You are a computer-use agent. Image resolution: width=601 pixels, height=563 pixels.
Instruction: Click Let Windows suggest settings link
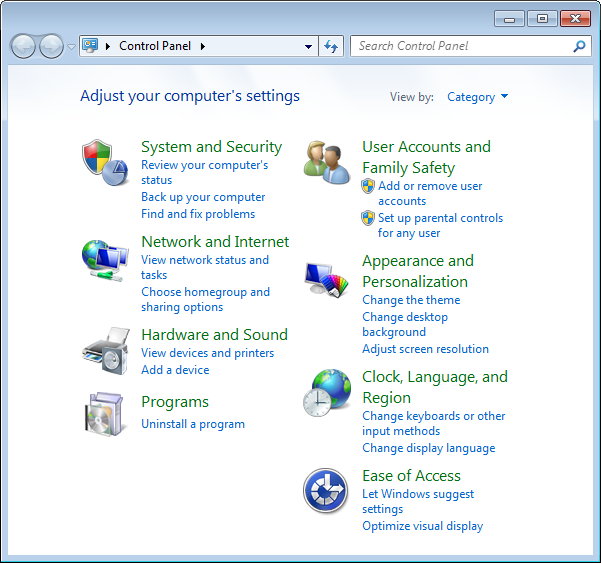tap(418, 501)
